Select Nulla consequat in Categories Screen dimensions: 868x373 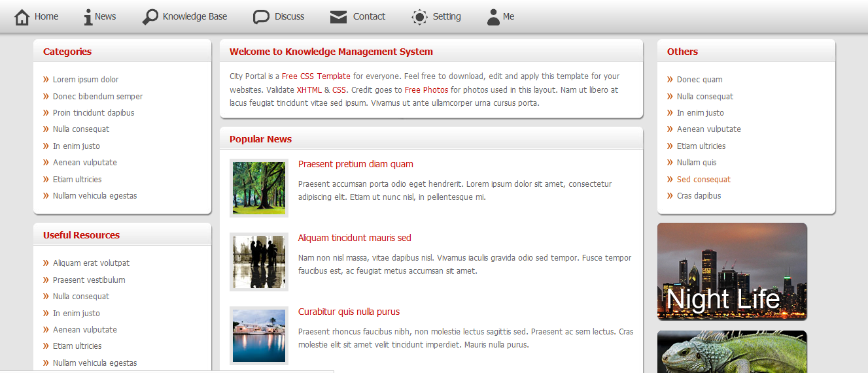[81, 129]
